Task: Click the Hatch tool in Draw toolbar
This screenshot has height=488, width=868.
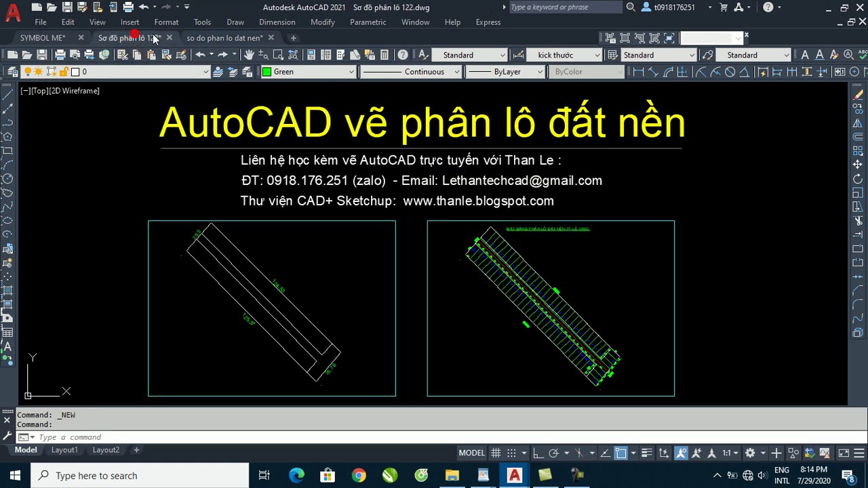Action: click(x=7, y=290)
